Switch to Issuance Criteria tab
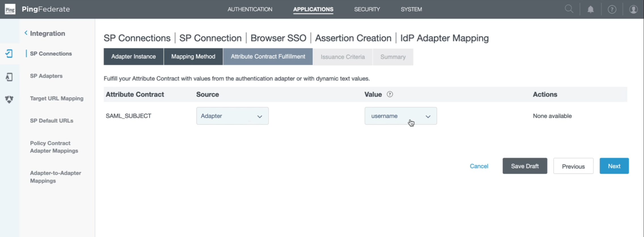The height and width of the screenshot is (237, 644). (x=343, y=57)
